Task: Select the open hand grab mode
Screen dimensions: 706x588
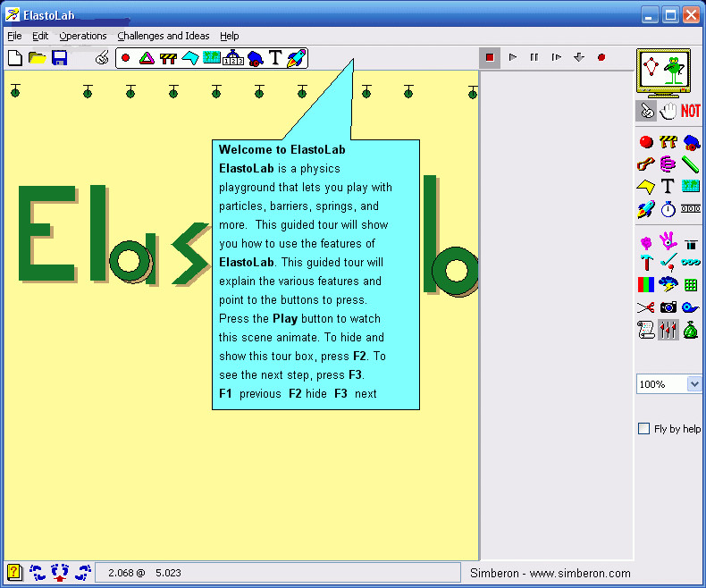Action: point(668,111)
